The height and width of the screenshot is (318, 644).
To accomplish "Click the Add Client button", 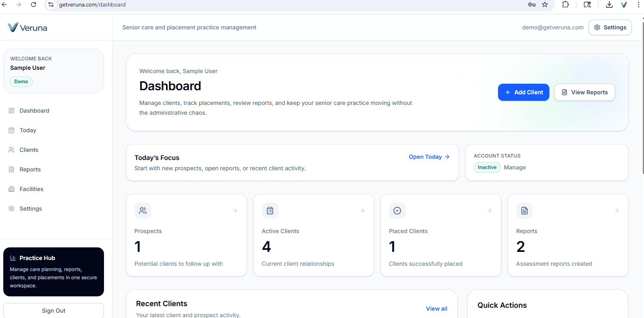I will click(523, 92).
